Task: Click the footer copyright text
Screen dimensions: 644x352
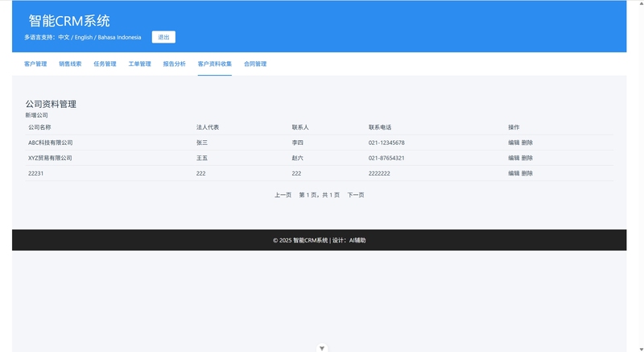Action: pyautogui.click(x=319, y=240)
